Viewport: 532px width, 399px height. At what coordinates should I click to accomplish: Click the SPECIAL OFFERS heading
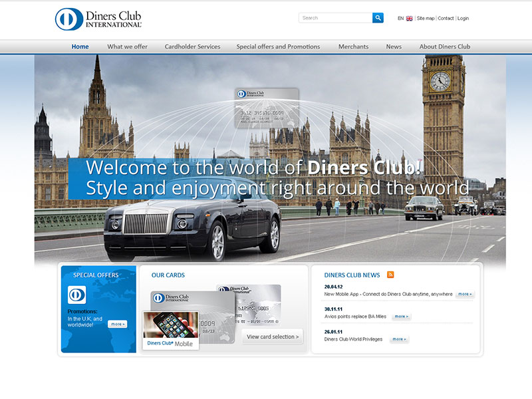(96, 275)
